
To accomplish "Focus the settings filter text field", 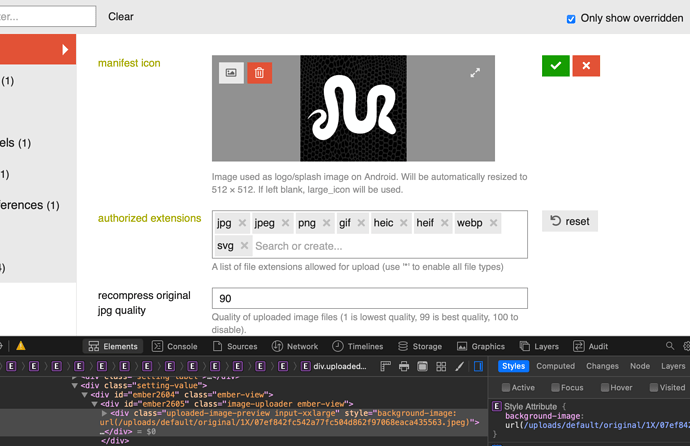I will [47, 16].
